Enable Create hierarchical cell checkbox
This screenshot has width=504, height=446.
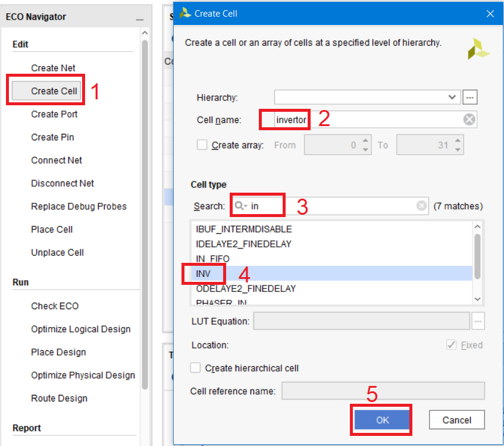click(x=195, y=368)
